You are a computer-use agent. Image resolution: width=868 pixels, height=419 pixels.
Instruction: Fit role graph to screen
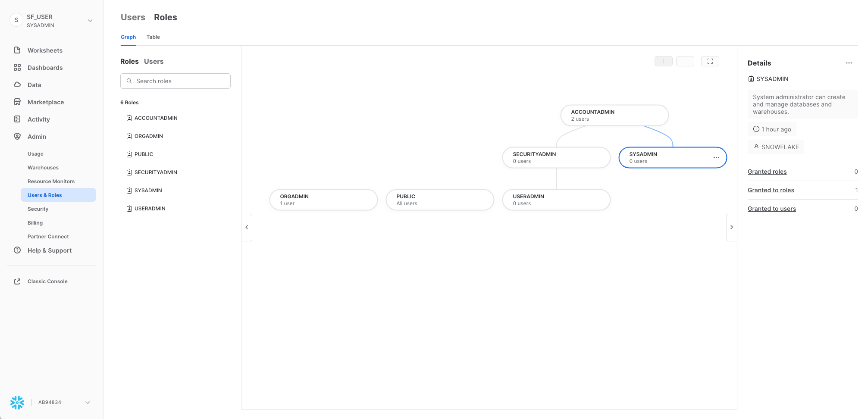coord(710,61)
